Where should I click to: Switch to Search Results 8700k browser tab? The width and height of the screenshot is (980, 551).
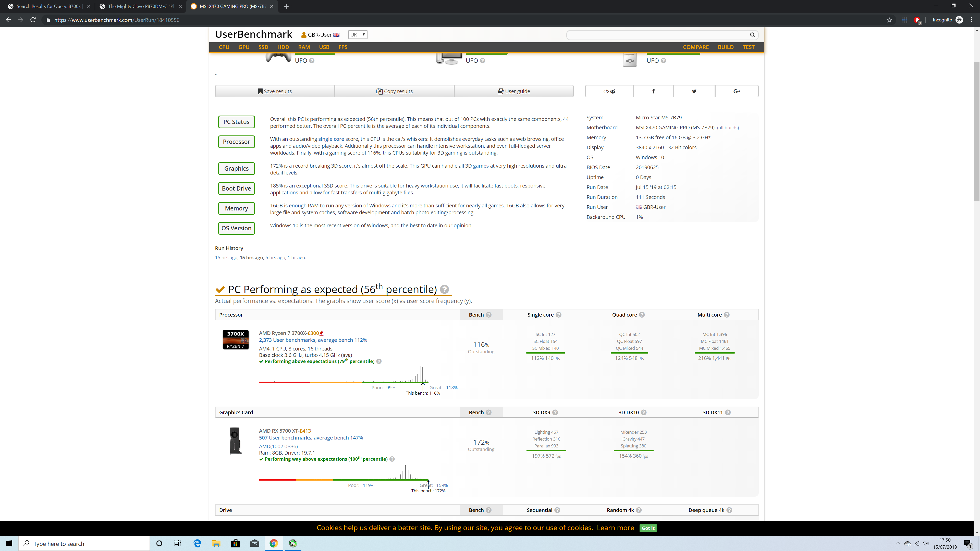pos(49,6)
